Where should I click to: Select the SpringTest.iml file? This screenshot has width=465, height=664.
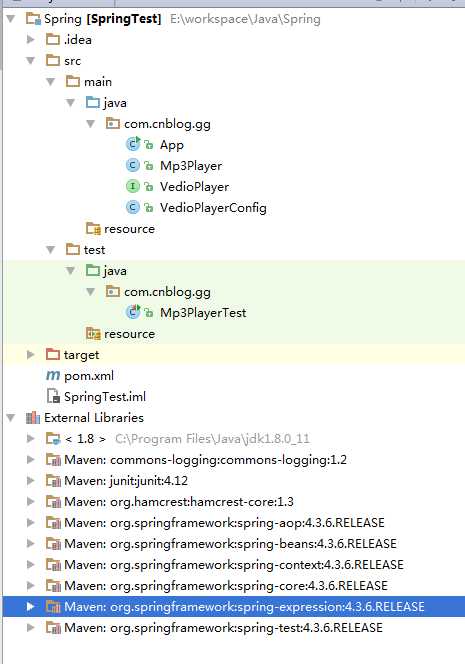[105, 397]
